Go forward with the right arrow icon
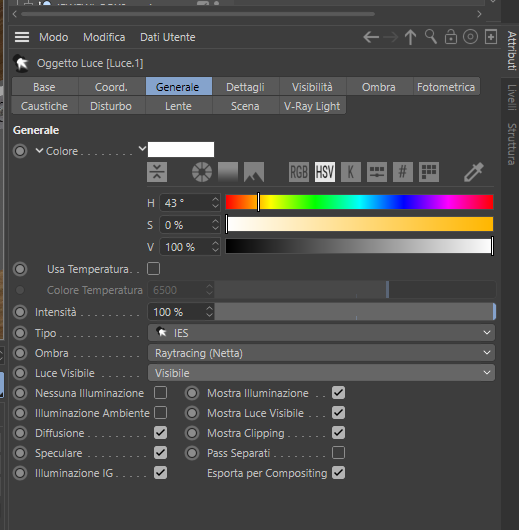 pyautogui.click(x=391, y=37)
